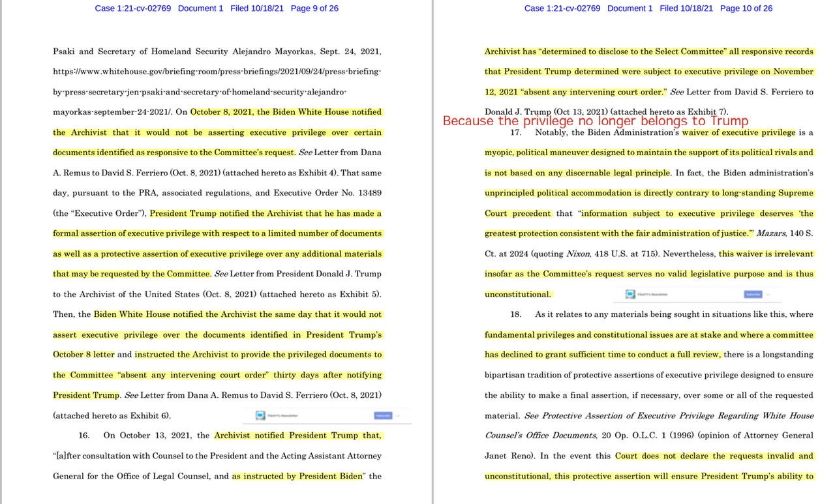This screenshot has width=835, height=504.
Task: Click the Subscribe button on page 10
Action: click(753, 294)
